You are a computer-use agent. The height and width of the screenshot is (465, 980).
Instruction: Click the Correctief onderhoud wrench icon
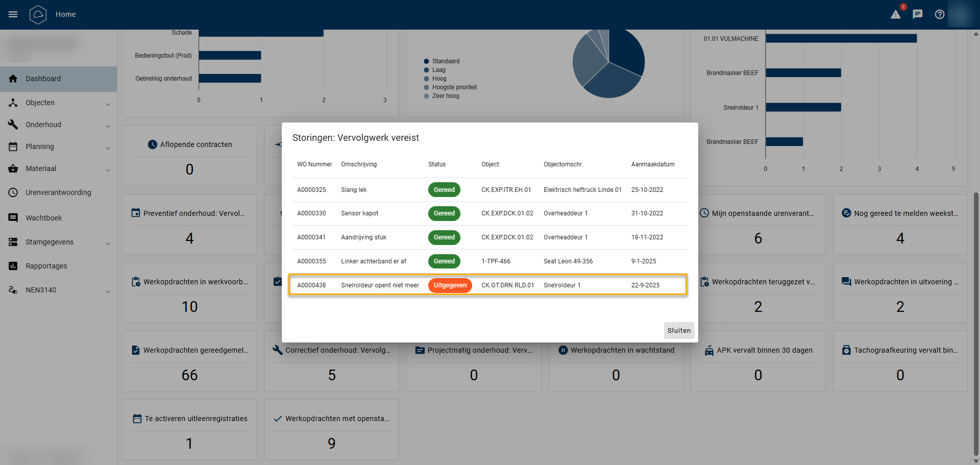pos(278,350)
